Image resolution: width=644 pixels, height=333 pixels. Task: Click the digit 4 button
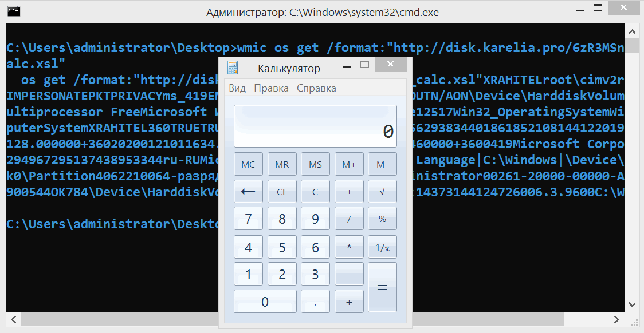click(248, 247)
